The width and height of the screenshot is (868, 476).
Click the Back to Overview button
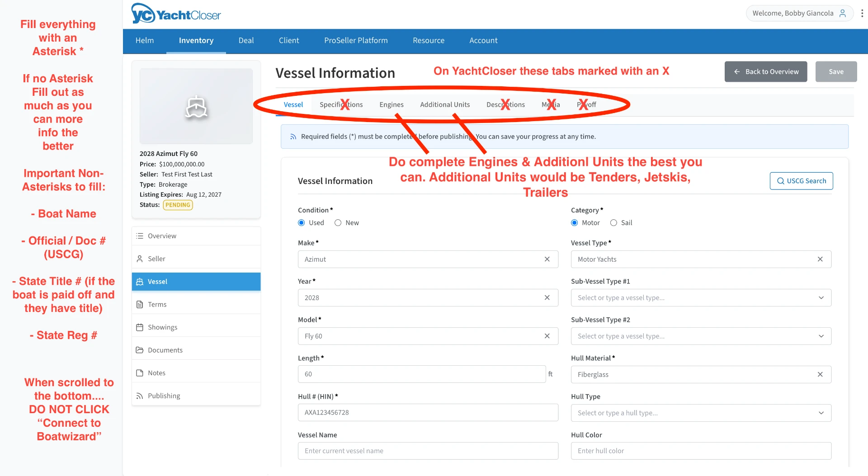(766, 71)
